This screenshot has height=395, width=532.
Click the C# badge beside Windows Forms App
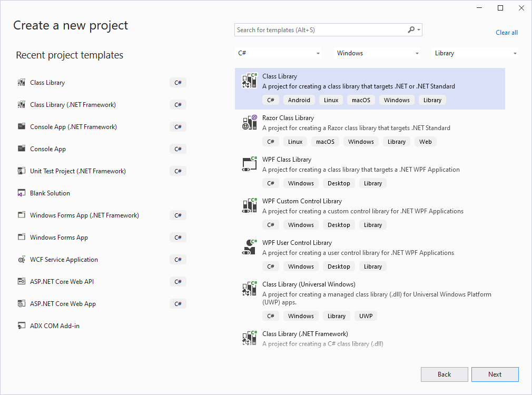178,237
